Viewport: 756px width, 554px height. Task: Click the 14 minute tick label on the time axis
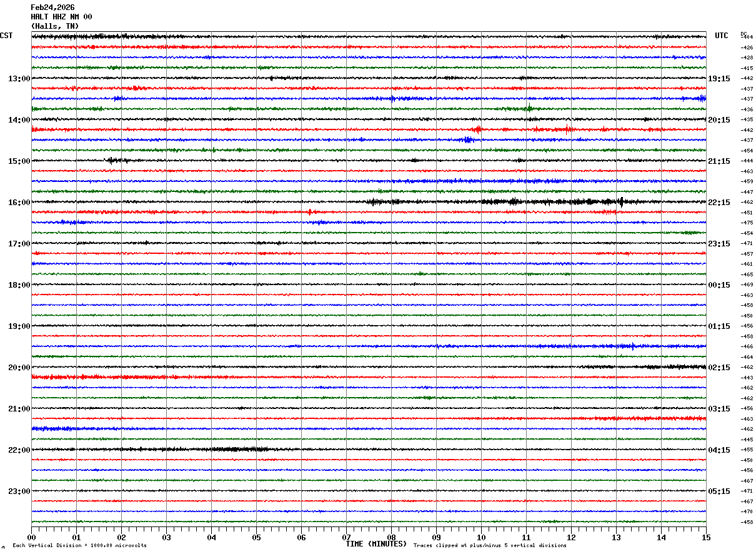click(661, 537)
